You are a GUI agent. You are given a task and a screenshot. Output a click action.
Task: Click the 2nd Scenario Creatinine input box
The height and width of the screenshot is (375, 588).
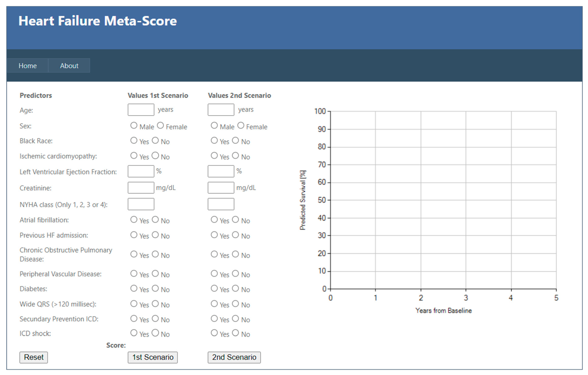point(221,187)
